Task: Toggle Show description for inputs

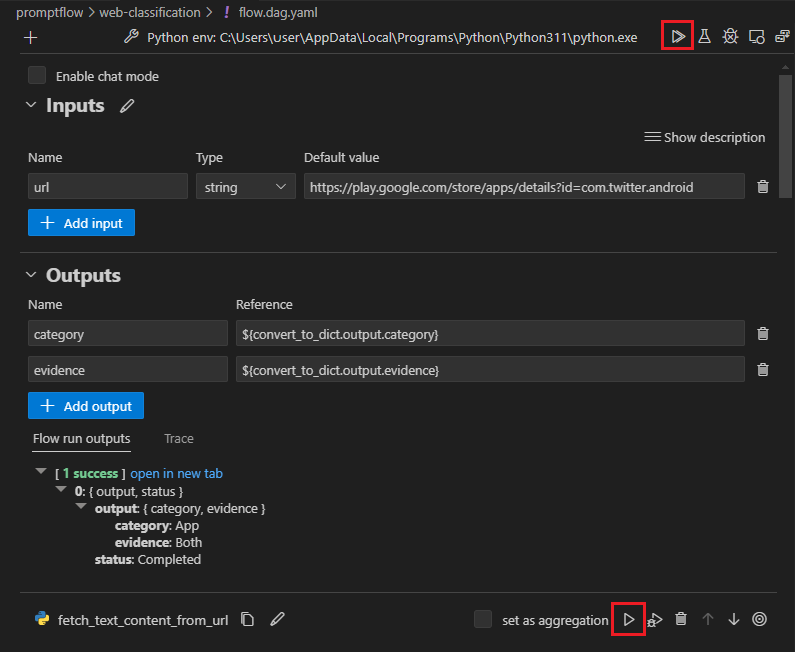Action: coord(705,138)
